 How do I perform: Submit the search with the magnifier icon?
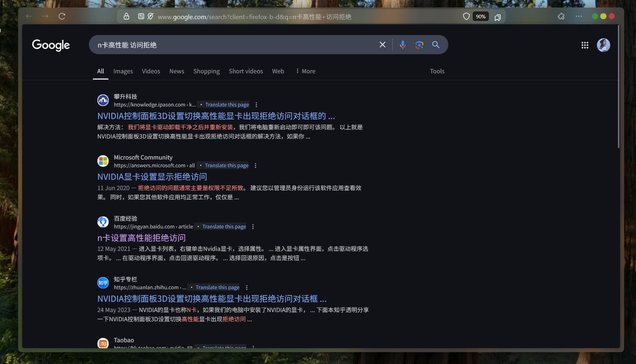(436, 45)
